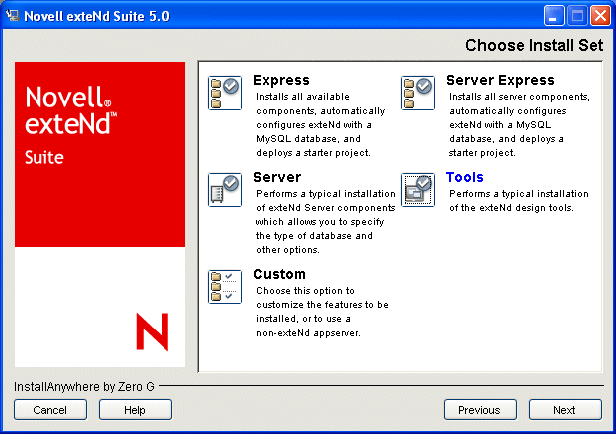Screen dimensions: 616x434
Task: Click the "Choose Install Set" page title
Action: coord(534,45)
